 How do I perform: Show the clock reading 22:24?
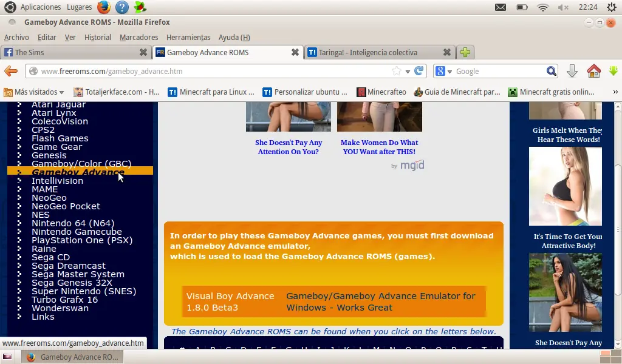(x=588, y=7)
